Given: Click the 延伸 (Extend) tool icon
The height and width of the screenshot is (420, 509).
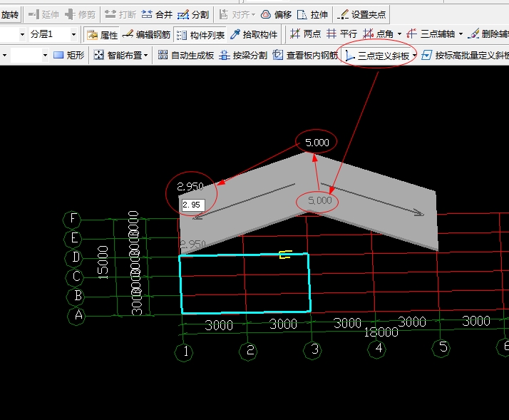Looking at the screenshot, I should 34,14.
